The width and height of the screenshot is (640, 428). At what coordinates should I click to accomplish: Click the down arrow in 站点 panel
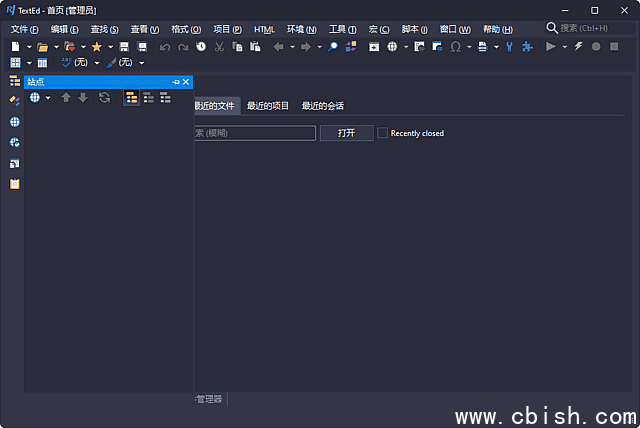[x=83, y=98]
